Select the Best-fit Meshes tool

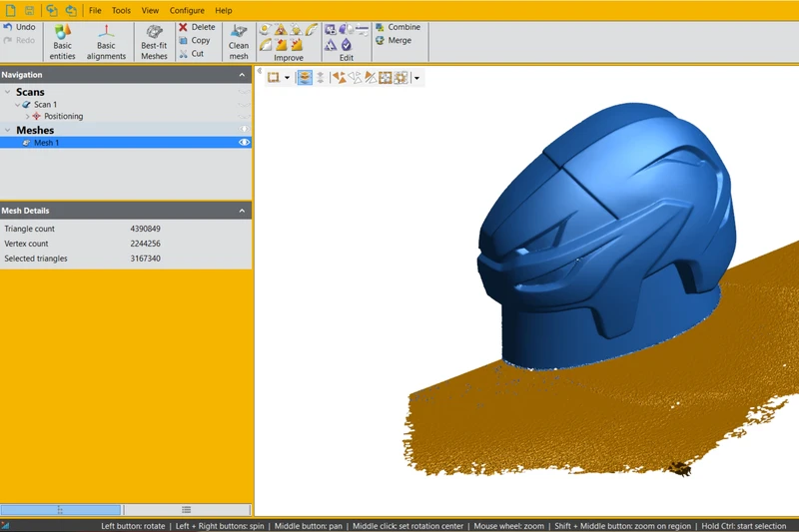(154, 33)
